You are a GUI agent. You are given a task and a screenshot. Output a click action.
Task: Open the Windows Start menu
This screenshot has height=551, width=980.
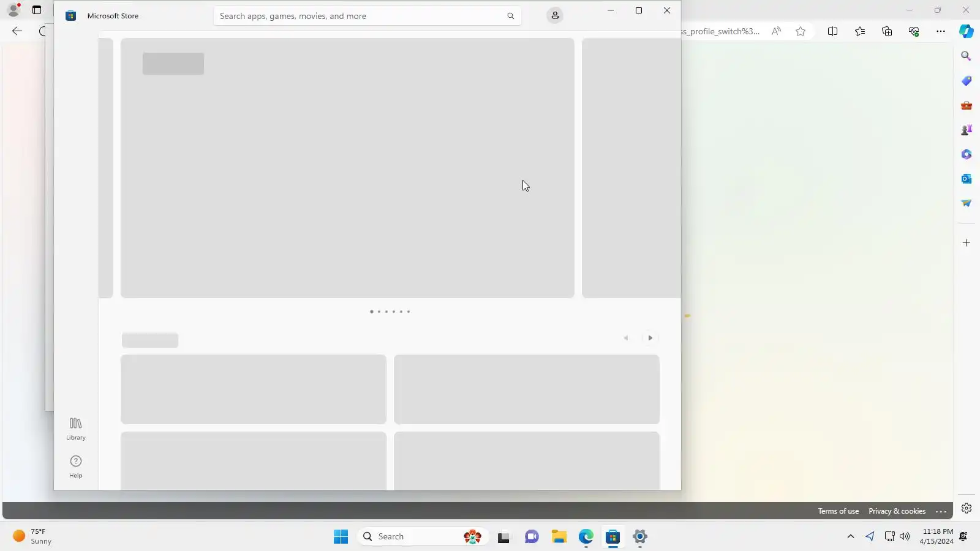coord(341,537)
